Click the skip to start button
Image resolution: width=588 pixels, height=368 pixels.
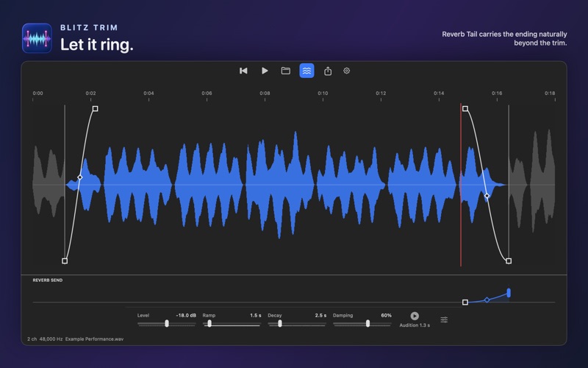[243, 71]
